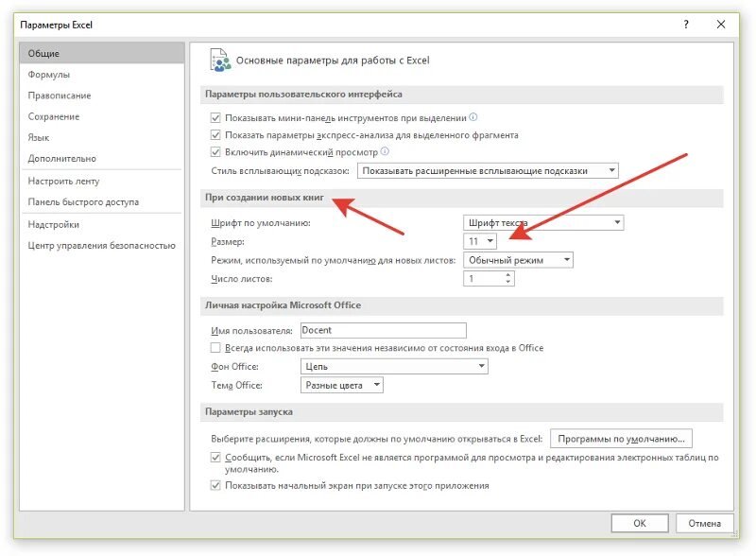The image size is (756, 556).
Task: Select the Дополнительно category
Action: [x=102, y=158]
